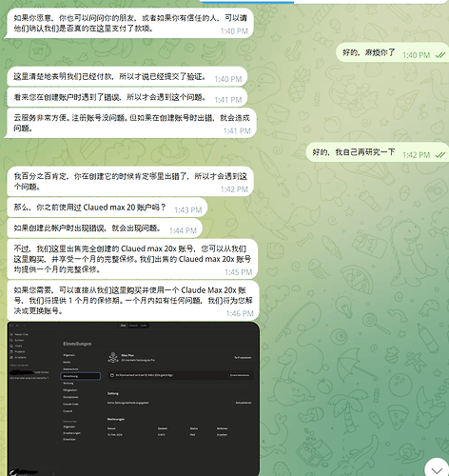Click the blue progress bar at top
This screenshot has height=476, width=449.
(246, 1)
